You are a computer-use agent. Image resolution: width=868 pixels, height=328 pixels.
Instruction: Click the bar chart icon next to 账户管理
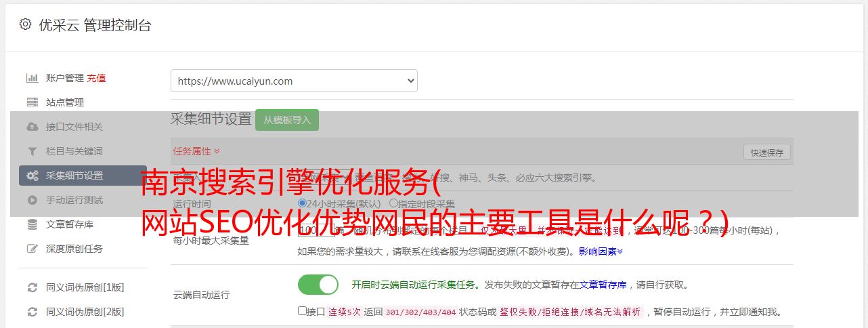pos(32,78)
